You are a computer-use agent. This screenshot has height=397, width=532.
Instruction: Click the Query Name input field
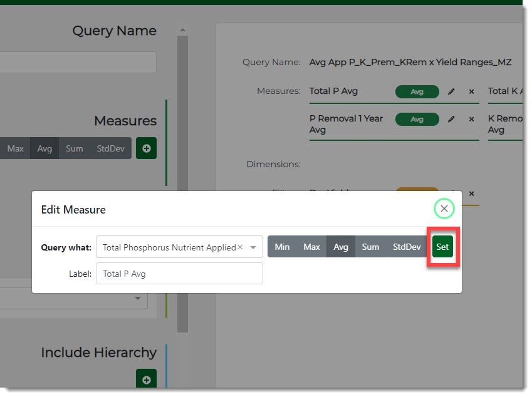pos(78,63)
